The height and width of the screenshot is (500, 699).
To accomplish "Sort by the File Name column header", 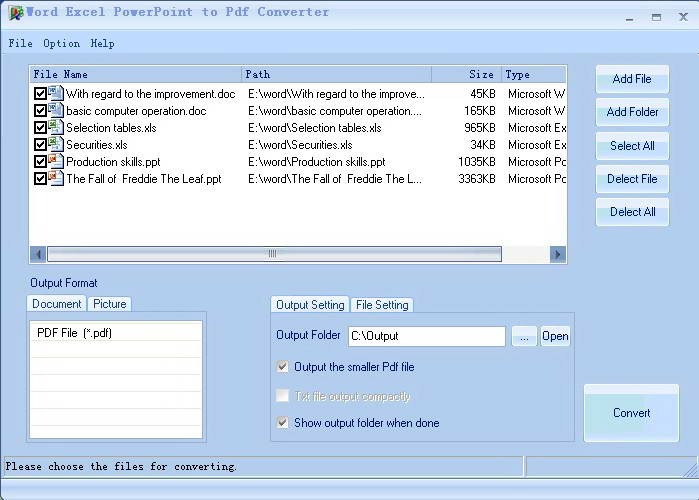I will pos(136,74).
